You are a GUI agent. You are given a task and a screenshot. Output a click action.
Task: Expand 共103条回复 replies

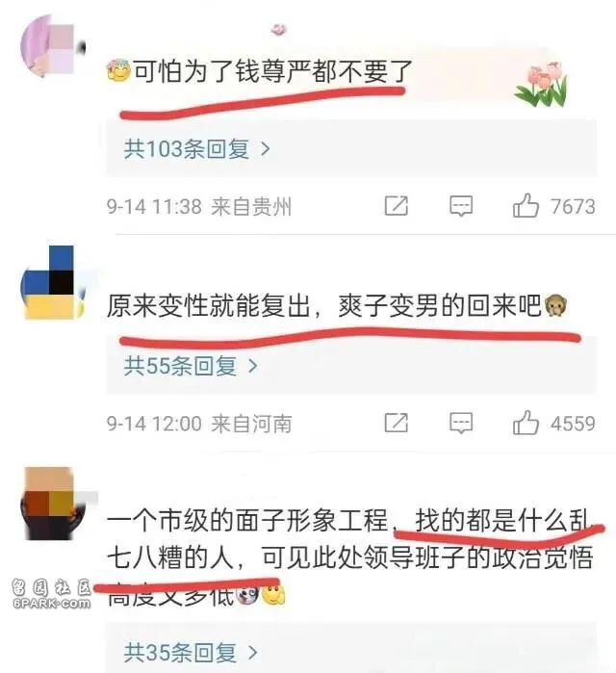point(197,149)
